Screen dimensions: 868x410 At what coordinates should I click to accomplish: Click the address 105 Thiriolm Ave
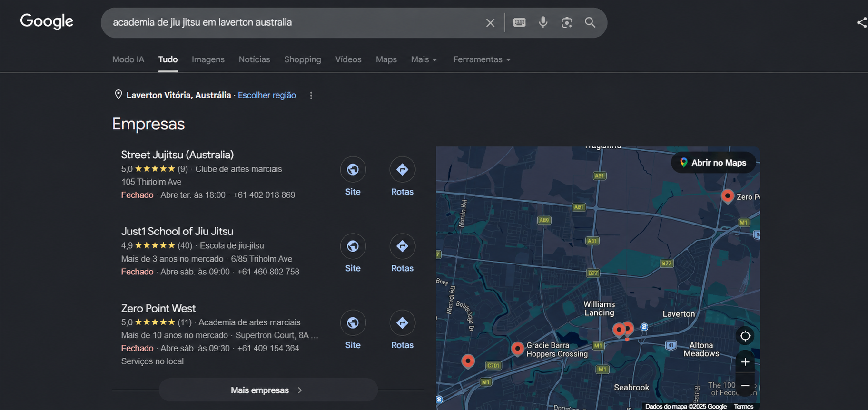point(151,182)
